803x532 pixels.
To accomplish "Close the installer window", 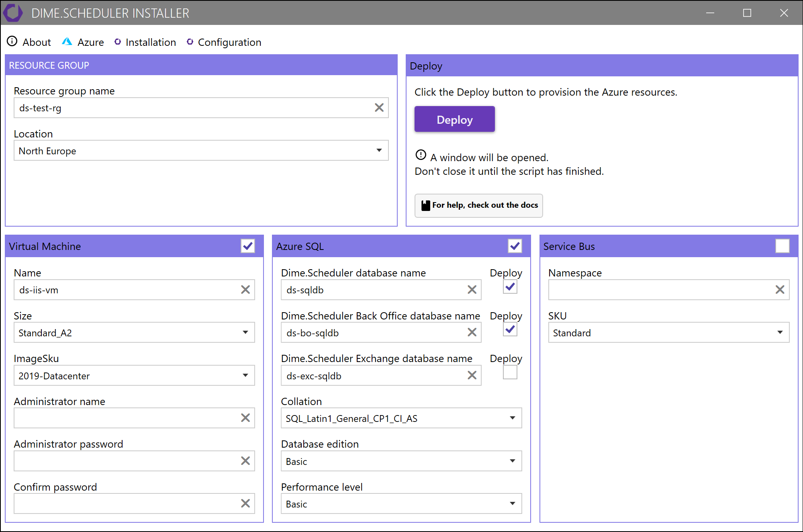I will coord(784,13).
